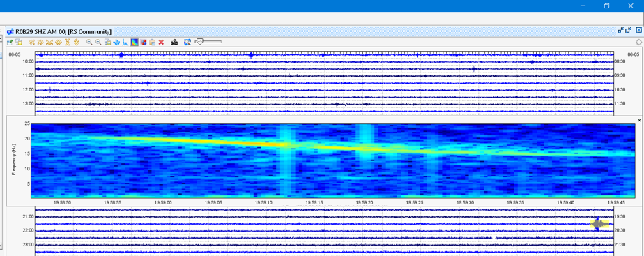
Task: Click the increase vertical amplitude icon
Action: coord(77,42)
